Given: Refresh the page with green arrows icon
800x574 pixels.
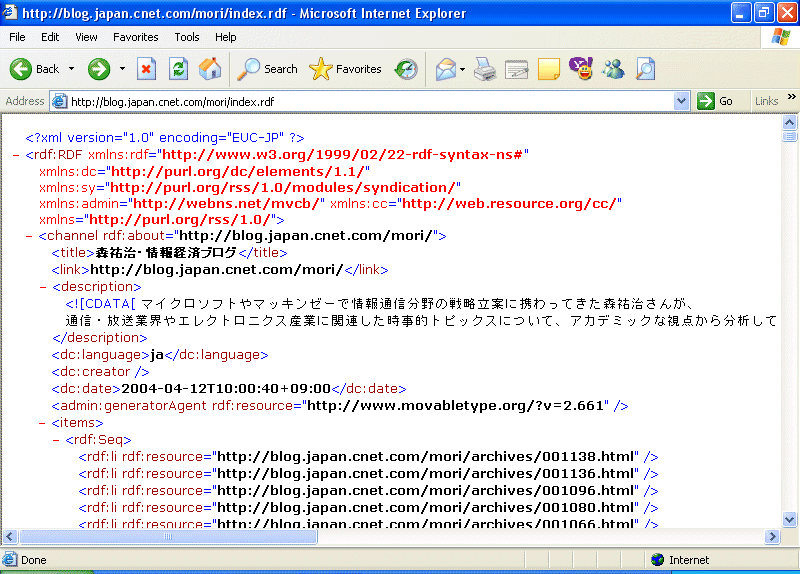Looking at the screenshot, I should (179, 69).
